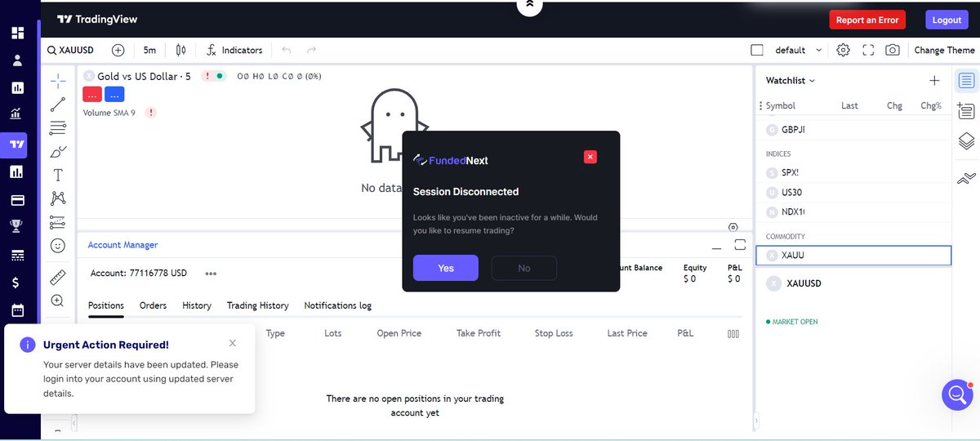Open the add-to-list icon on right rail
980x441 pixels.
(967, 111)
